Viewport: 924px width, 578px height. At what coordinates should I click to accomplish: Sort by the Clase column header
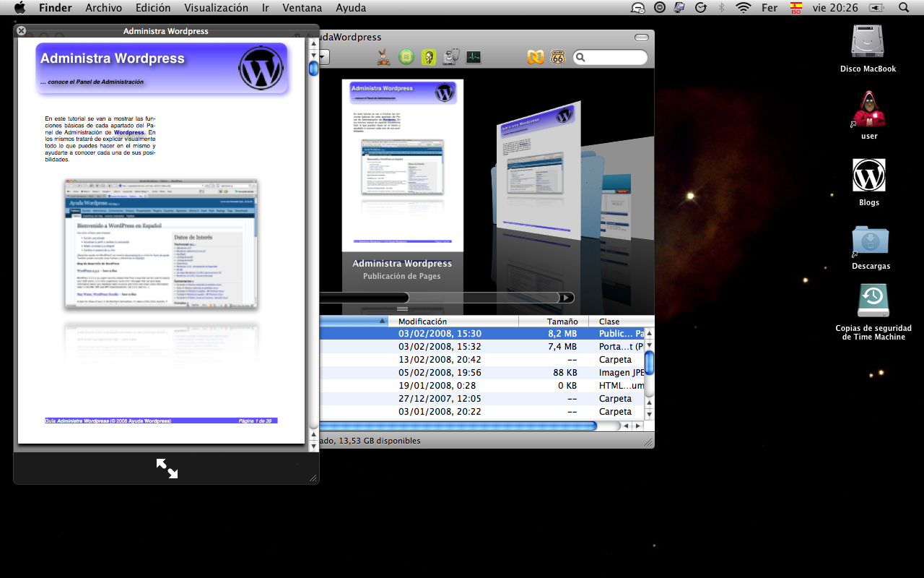tap(622, 322)
